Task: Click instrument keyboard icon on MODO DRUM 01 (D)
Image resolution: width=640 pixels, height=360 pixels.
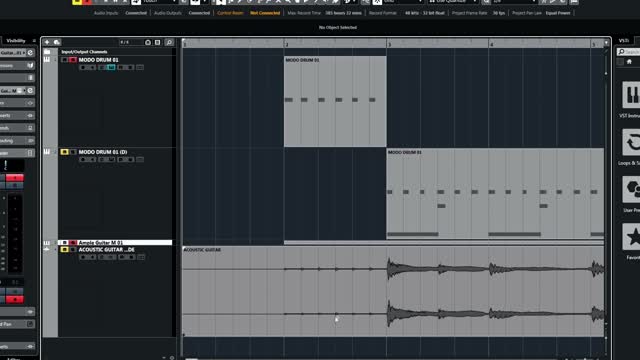Action: click(47, 152)
